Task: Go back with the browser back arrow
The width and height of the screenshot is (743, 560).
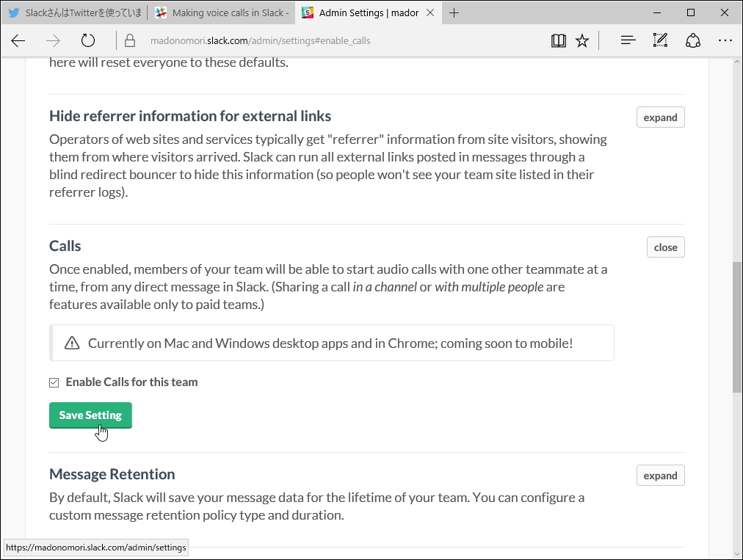Action: pos(18,41)
